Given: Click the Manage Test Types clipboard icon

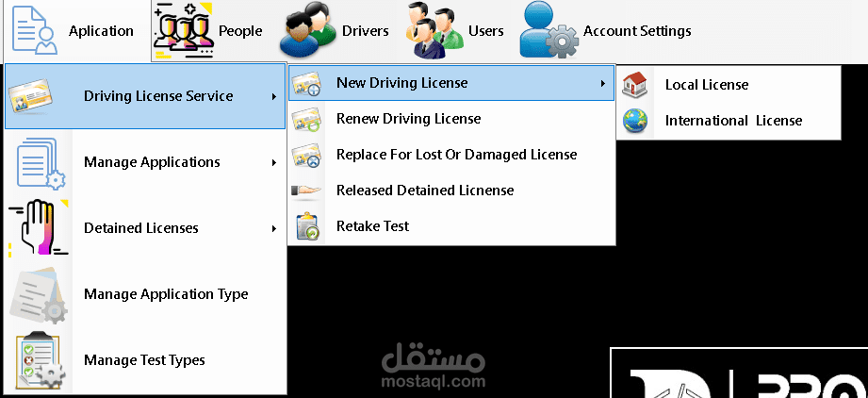Looking at the screenshot, I should pos(39,360).
